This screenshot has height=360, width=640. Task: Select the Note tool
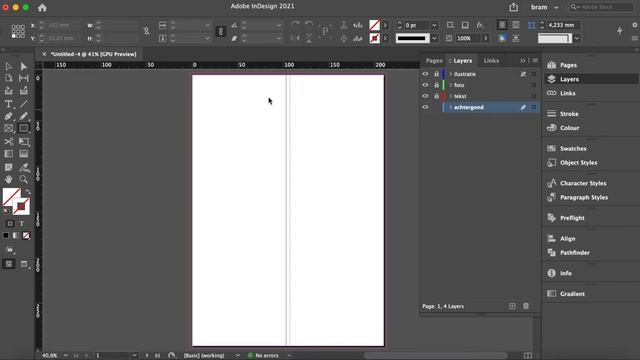pyautogui.click(x=9, y=167)
